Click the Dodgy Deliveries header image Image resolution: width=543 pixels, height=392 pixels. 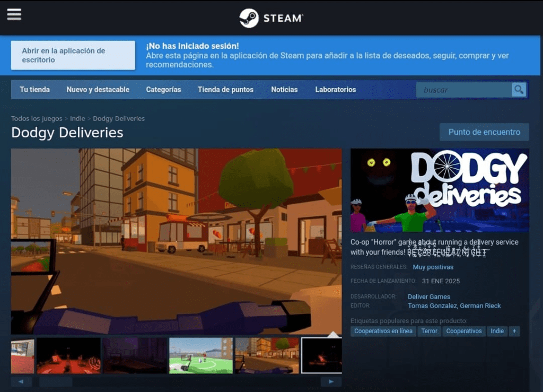[440, 190]
